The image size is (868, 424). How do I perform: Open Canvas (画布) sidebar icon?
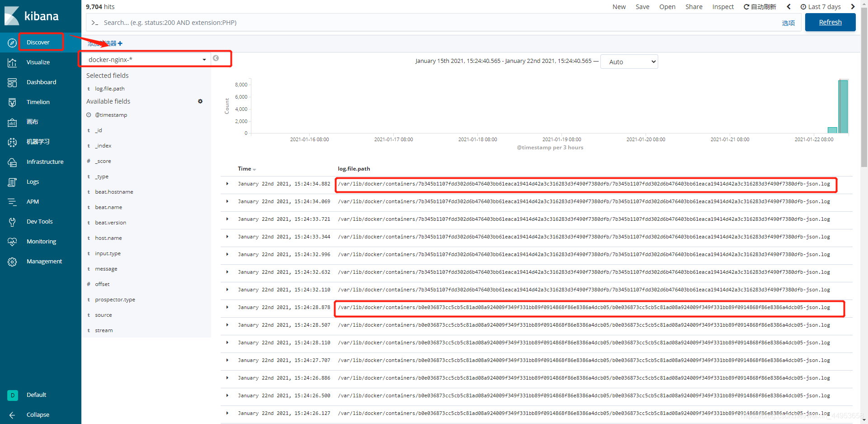[x=12, y=122]
